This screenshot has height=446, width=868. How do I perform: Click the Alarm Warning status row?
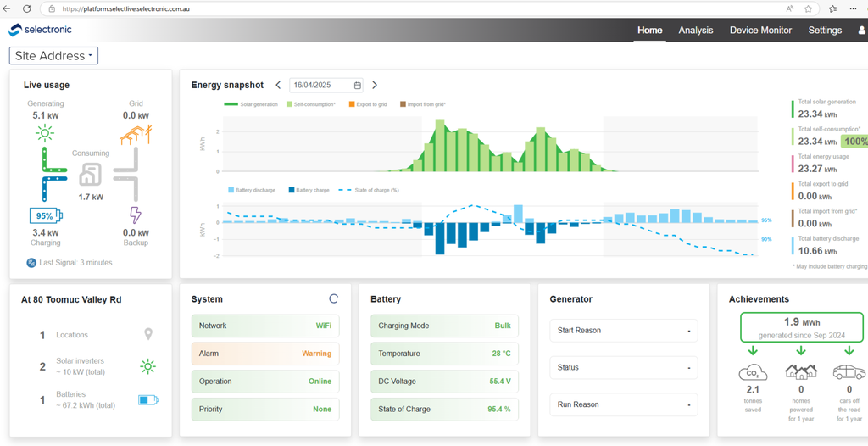point(265,354)
